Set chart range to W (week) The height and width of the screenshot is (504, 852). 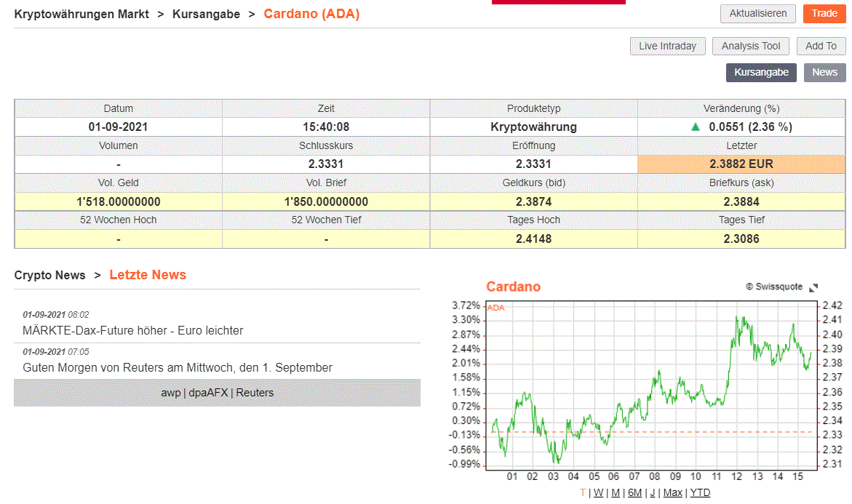pyautogui.click(x=598, y=492)
